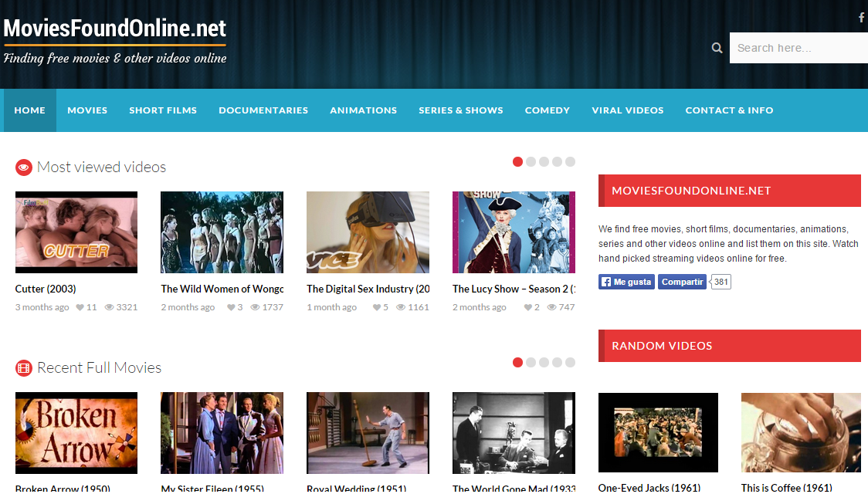Select second carousel dot in Recent Full Movies
This screenshot has width=868, height=494.
click(x=531, y=362)
